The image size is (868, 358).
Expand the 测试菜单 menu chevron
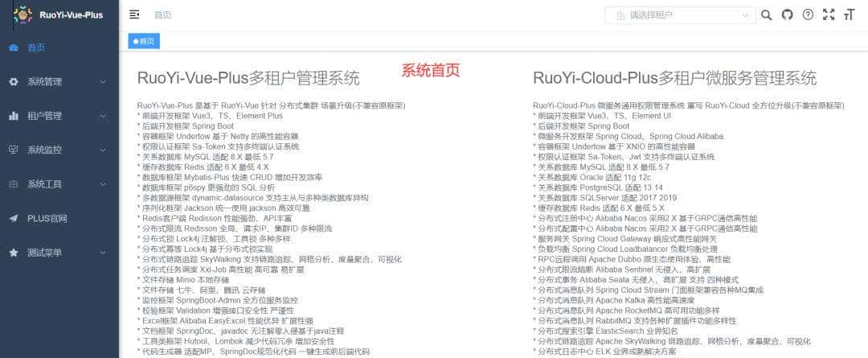coord(103,253)
